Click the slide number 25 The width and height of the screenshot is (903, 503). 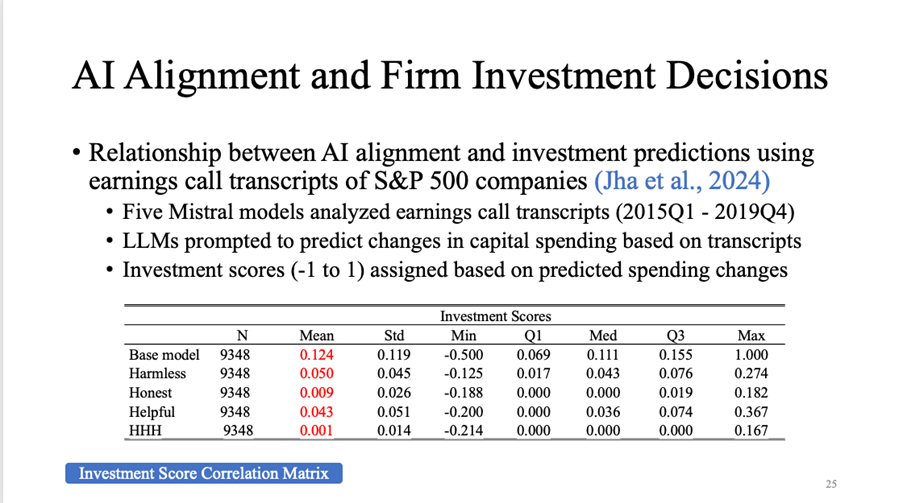click(831, 484)
